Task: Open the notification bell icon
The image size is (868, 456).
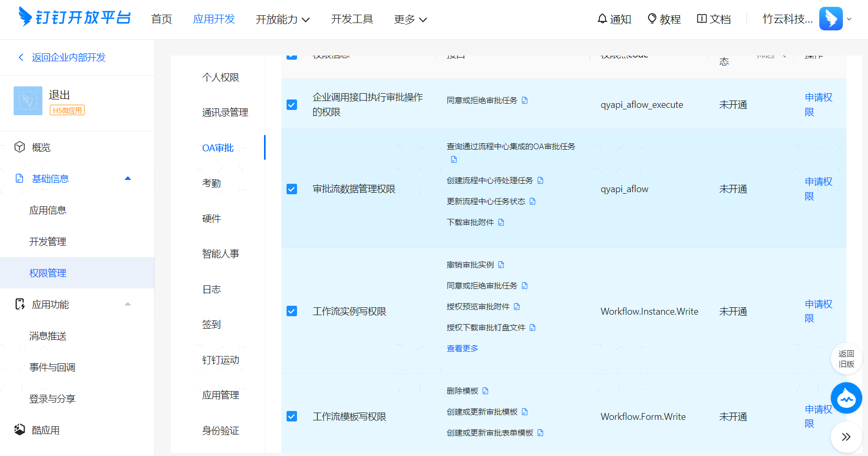Action: (602, 19)
